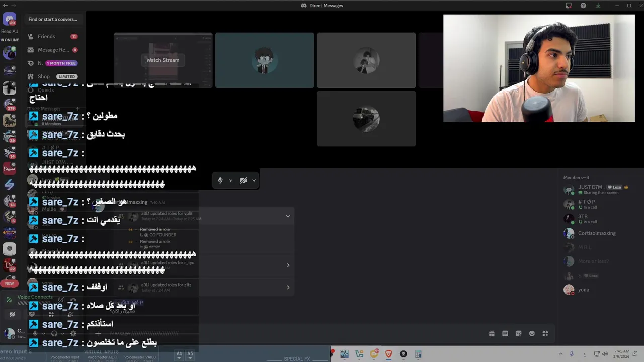Open system tray volume icon

605,354
